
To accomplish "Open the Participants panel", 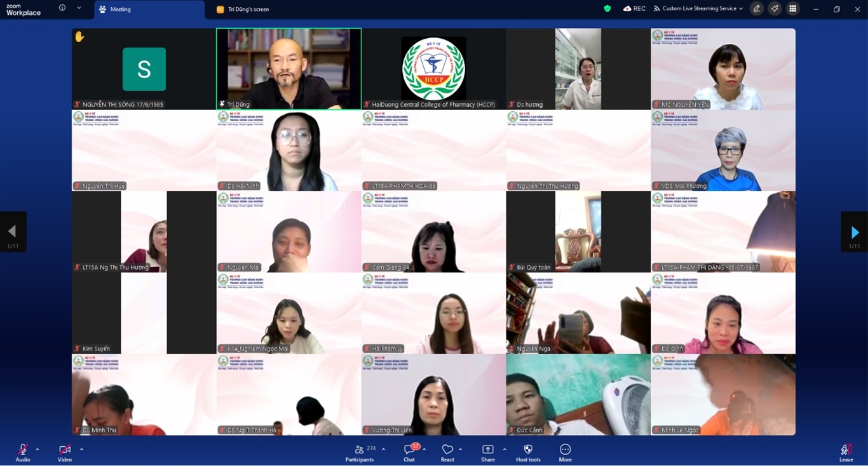I will pyautogui.click(x=360, y=451).
